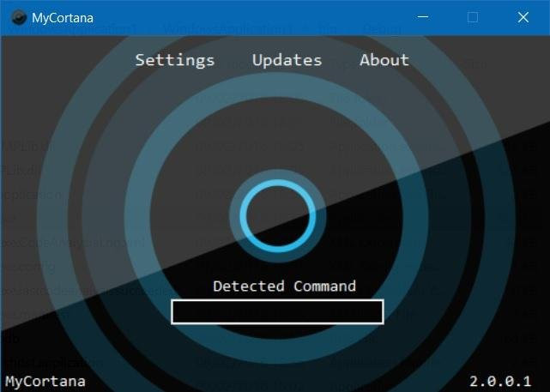Minimize the MyCortana window
The height and width of the screenshot is (392, 550).
[x=423, y=17]
